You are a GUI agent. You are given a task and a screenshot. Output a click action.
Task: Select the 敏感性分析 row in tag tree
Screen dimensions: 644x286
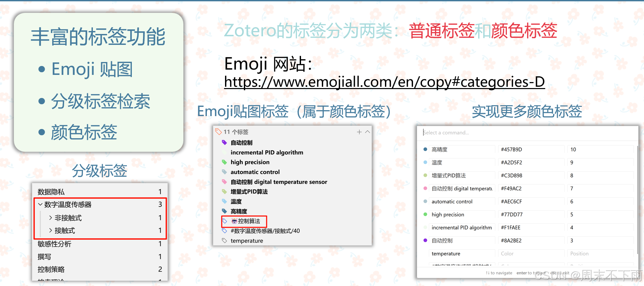(100, 244)
